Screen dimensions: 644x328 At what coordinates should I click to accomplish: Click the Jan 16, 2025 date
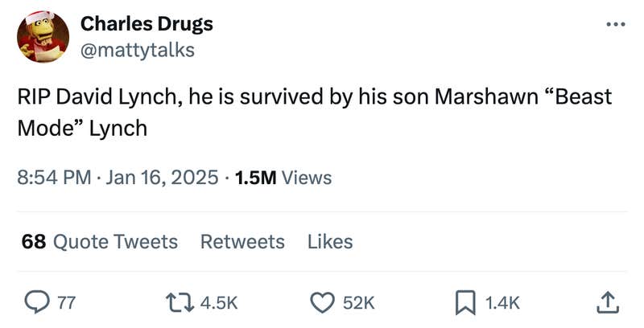(x=160, y=178)
